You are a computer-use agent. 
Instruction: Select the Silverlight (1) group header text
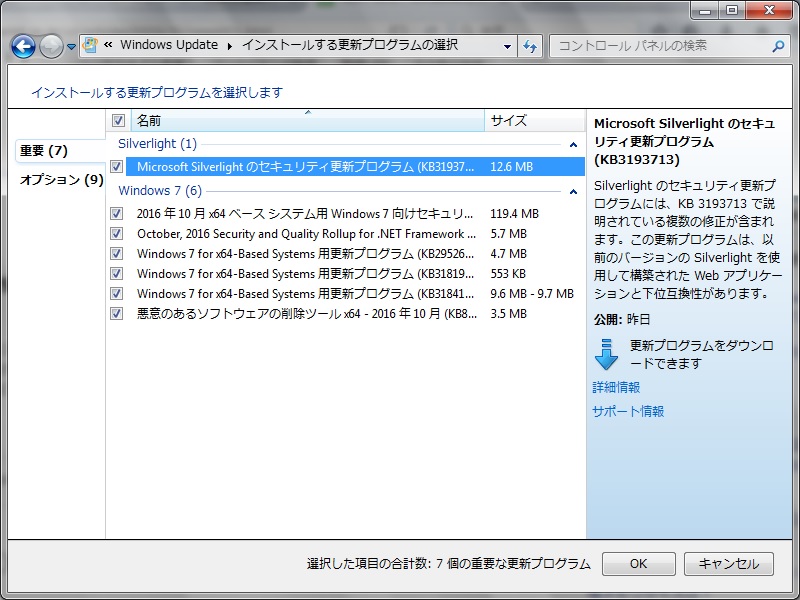pos(157,144)
